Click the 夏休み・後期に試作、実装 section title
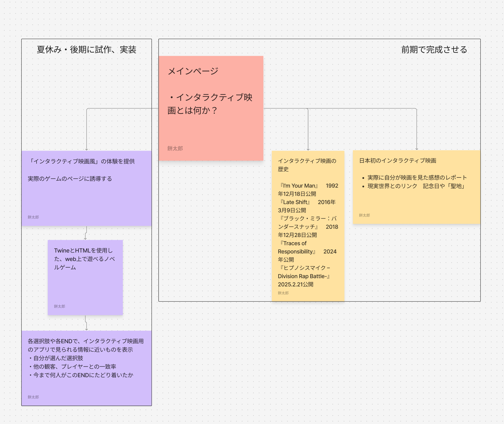This screenshot has height=424, width=504. click(x=86, y=50)
